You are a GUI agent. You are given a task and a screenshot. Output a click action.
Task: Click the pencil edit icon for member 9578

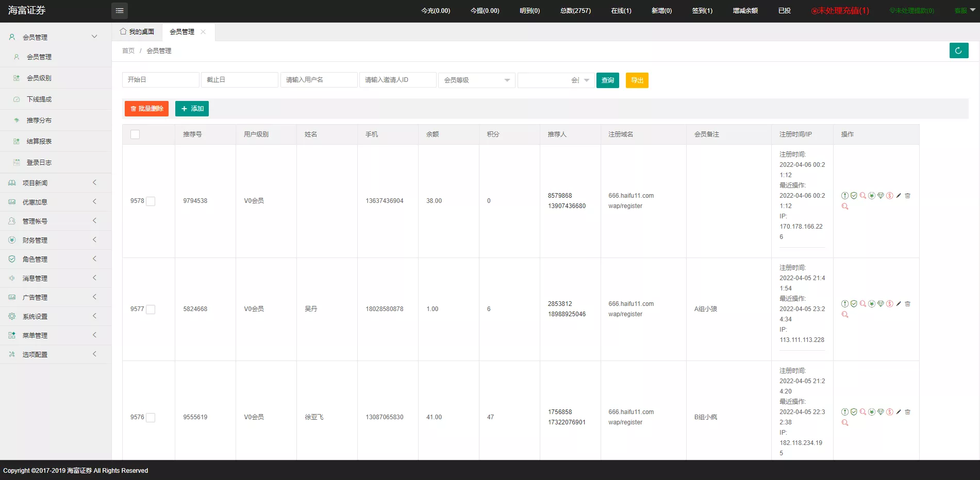click(x=899, y=196)
